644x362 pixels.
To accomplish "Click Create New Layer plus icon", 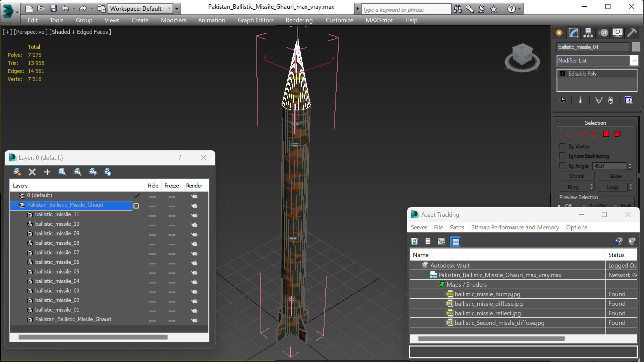I will 47,172.
